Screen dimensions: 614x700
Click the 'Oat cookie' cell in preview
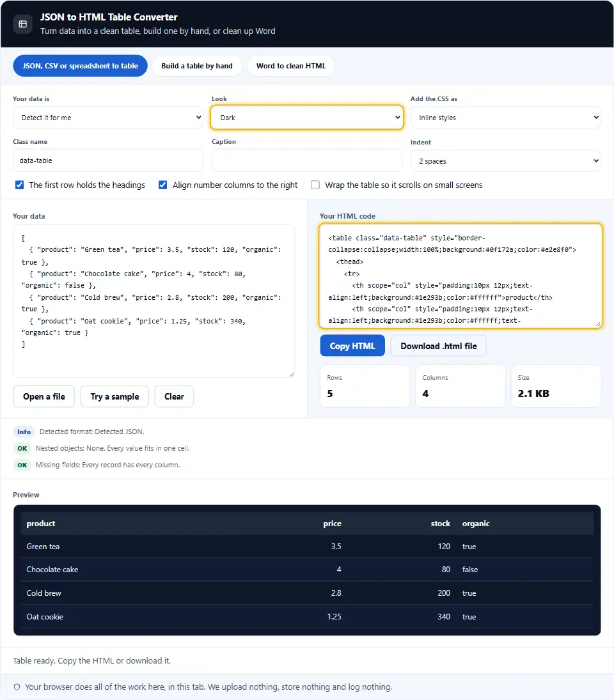[x=45, y=617]
